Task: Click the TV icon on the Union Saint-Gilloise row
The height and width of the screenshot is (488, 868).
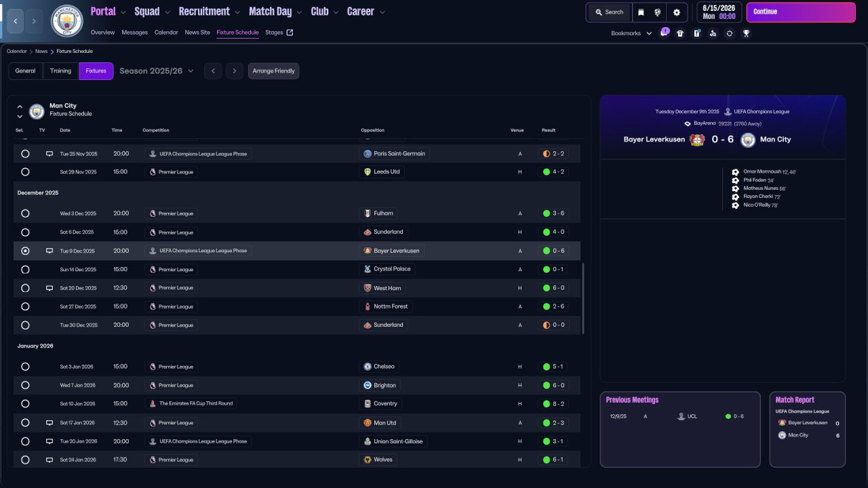Action: pos(49,441)
